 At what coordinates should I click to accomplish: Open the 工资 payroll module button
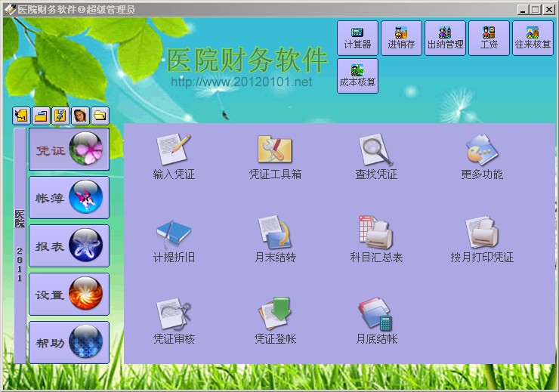click(x=489, y=38)
